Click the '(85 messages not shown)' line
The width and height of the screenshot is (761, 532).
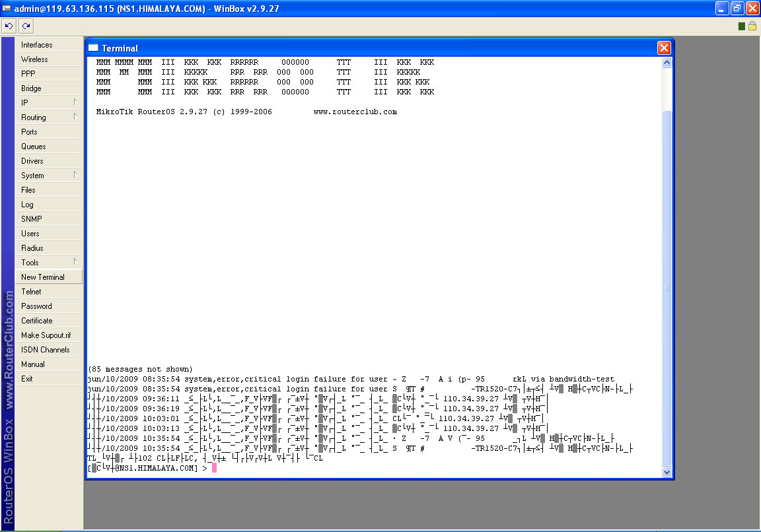[x=140, y=369]
